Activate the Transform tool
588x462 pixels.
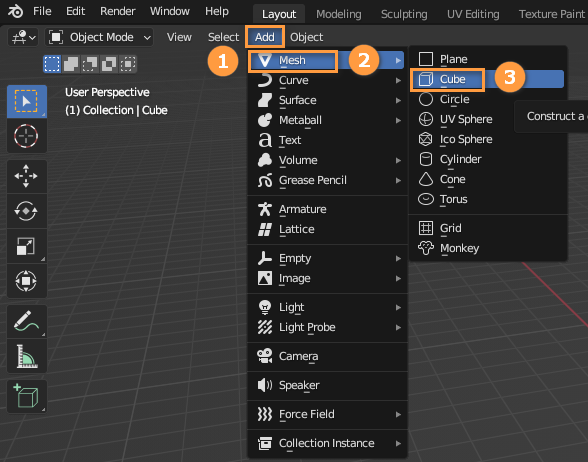coord(27,281)
